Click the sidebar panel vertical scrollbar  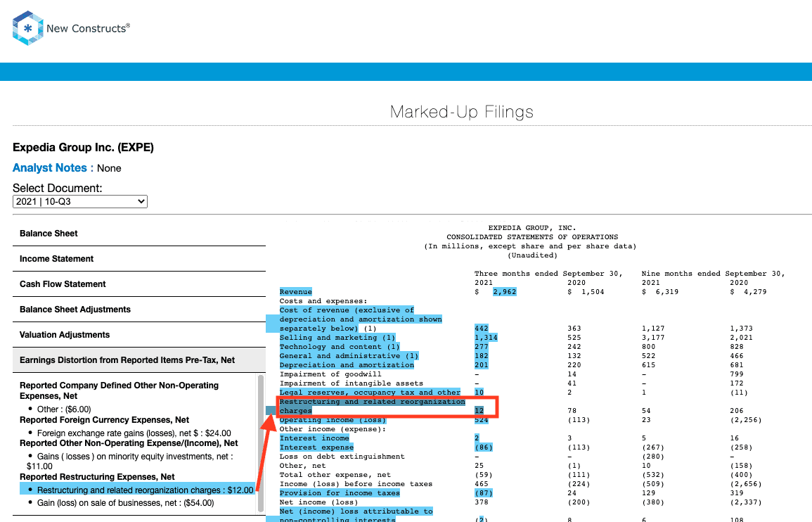(261, 443)
